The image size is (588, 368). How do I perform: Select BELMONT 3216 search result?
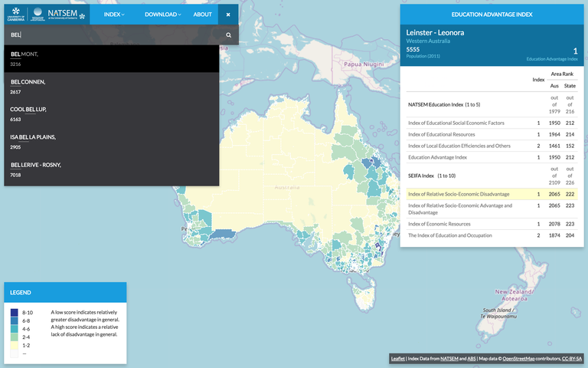click(x=111, y=59)
